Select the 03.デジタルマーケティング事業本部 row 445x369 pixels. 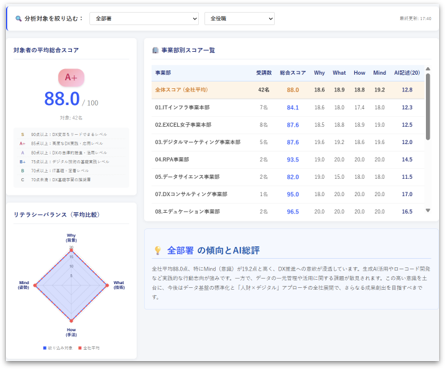pos(288,142)
